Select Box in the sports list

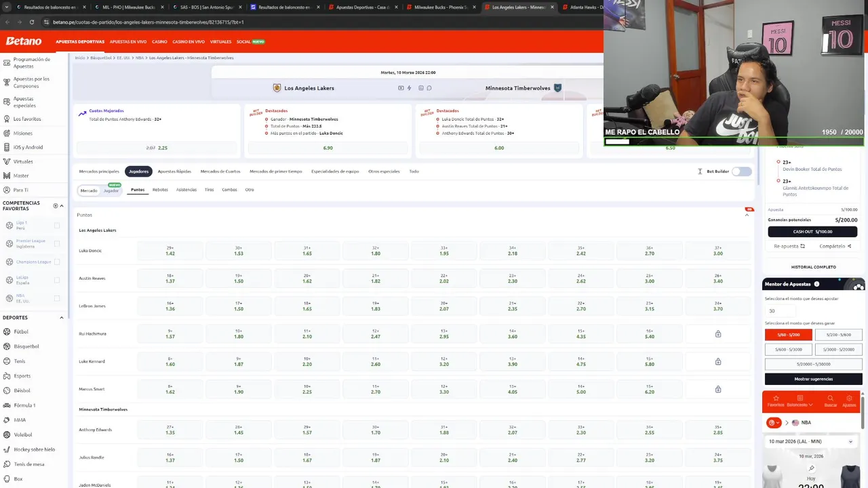[x=18, y=479]
